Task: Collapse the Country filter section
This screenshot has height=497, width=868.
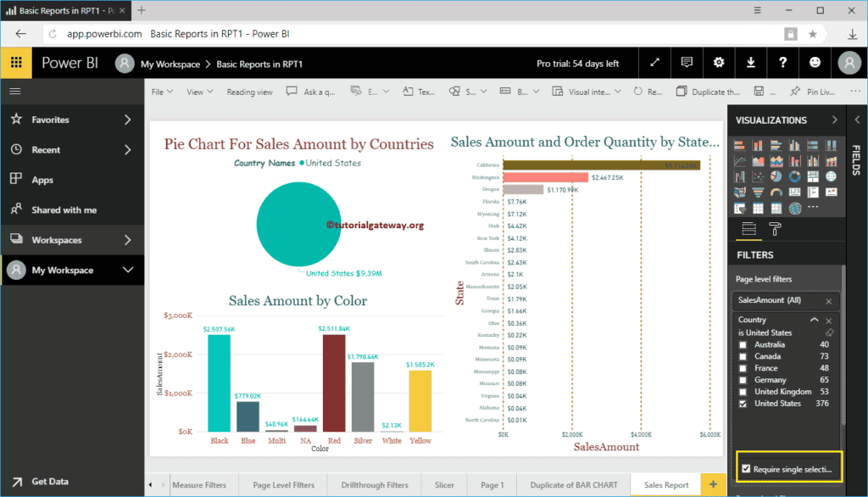Action: (814, 321)
